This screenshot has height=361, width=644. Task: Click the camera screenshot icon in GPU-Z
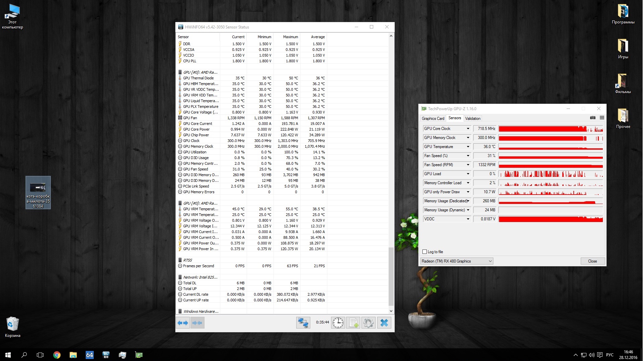(x=593, y=118)
